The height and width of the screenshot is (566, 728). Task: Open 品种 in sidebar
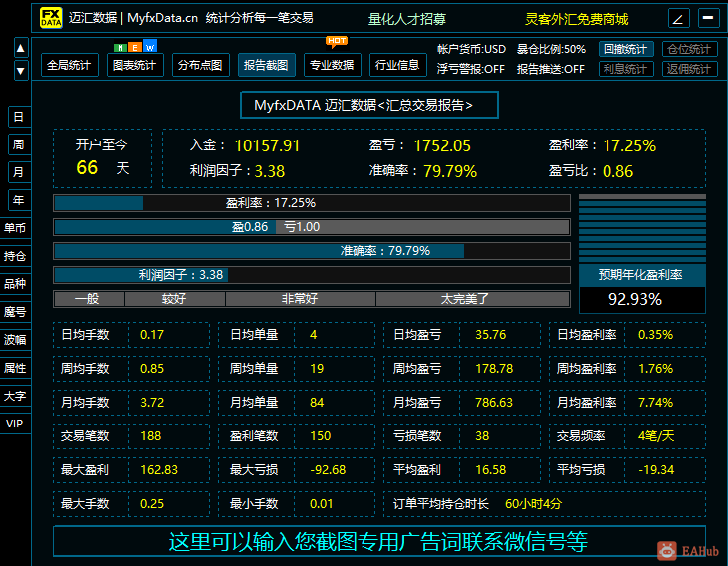point(15,284)
